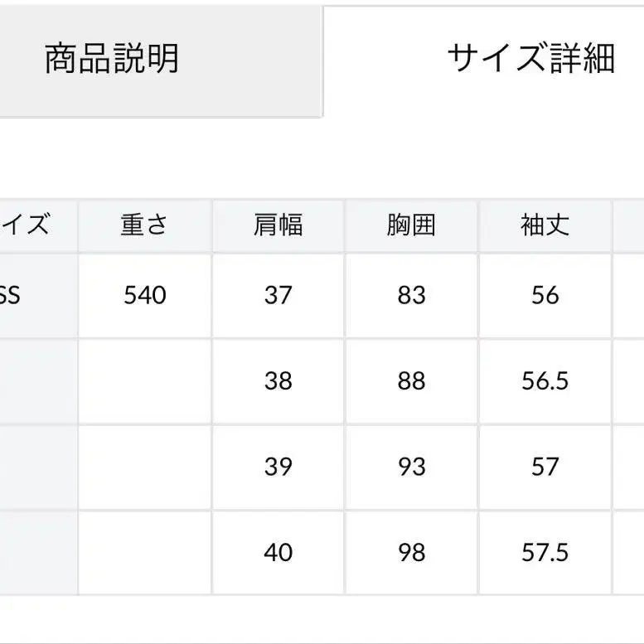Click the sleeve length cell showing exactly 56

[545, 295]
